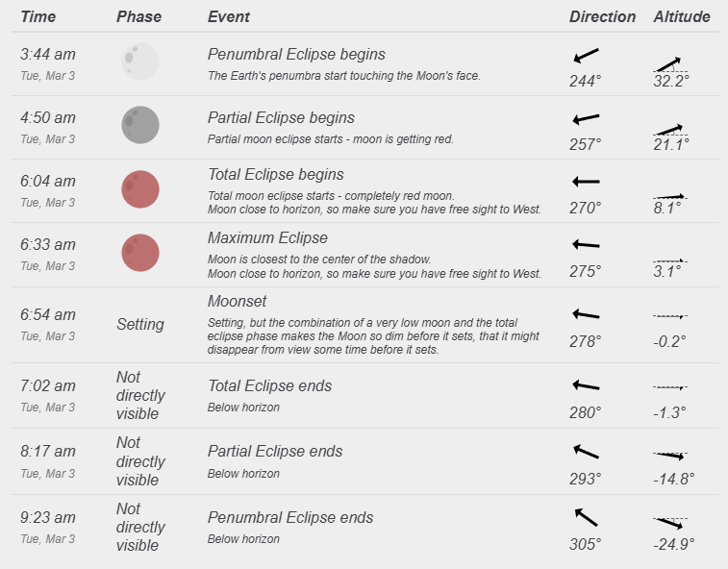Select the Moonset event title
The height and width of the screenshot is (569, 728).
(238, 302)
